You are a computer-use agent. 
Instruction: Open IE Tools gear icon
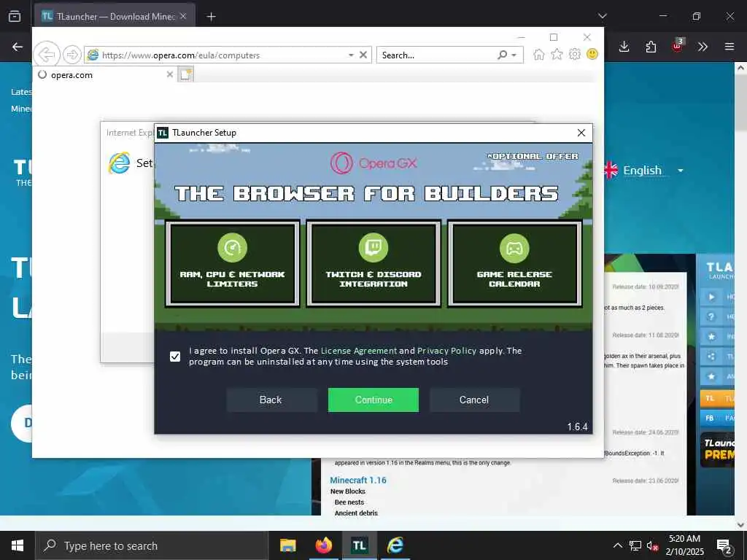pos(575,54)
